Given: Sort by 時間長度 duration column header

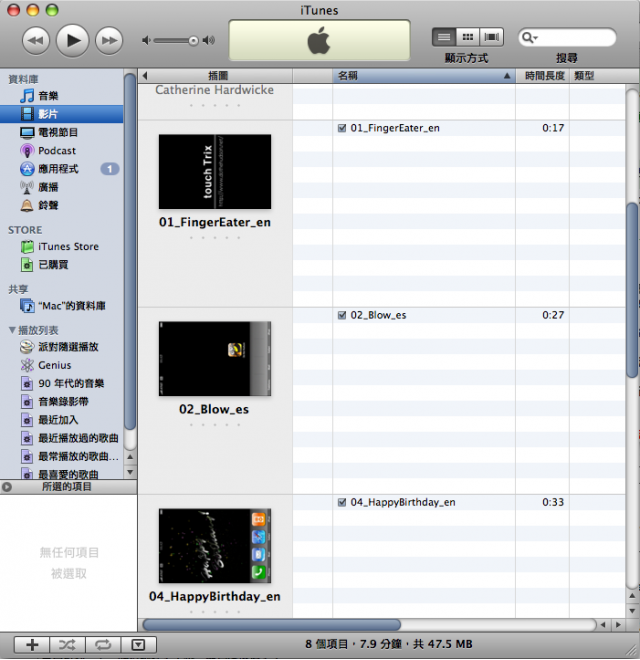Looking at the screenshot, I should pyautogui.click(x=543, y=76).
